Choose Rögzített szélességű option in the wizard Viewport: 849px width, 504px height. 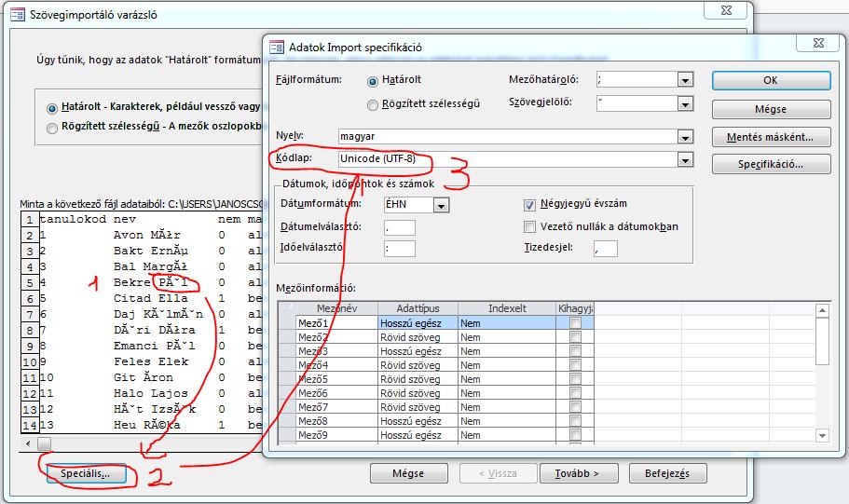tap(52, 129)
